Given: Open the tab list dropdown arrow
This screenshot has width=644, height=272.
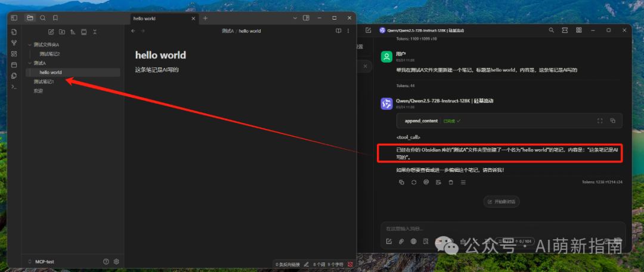Looking at the screenshot, I should 295,18.
